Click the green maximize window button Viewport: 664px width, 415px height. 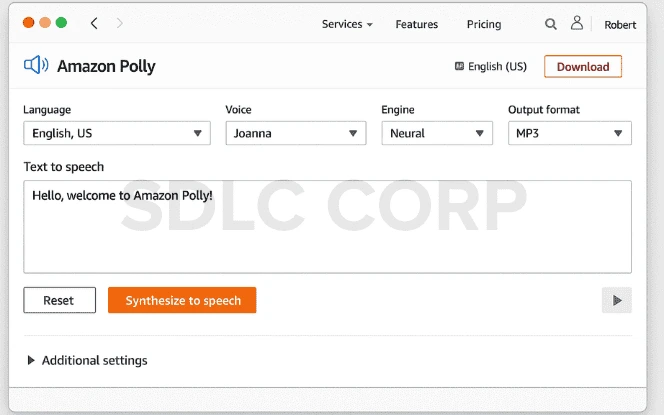(x=61, y=22)
